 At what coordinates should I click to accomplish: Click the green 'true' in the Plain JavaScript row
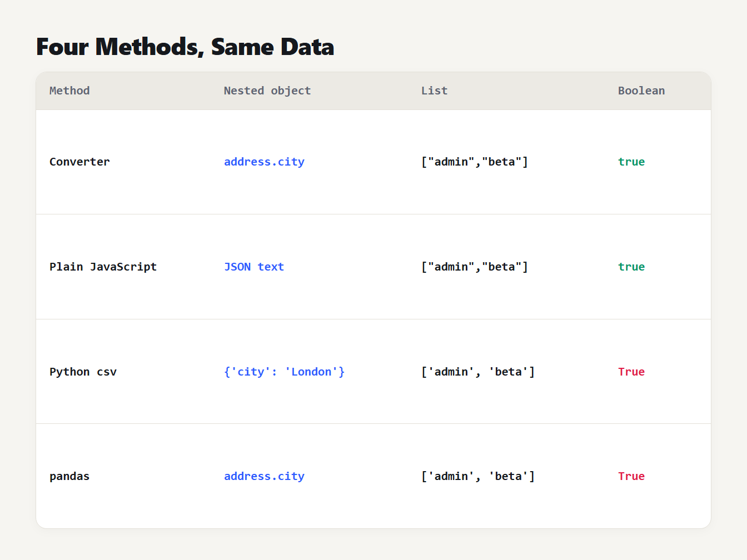click(631, 267)
